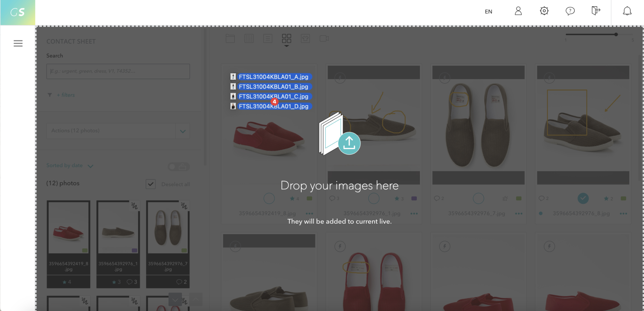The height and width of the screenshot is (311, 644).
Task: Toggle the lock switch beside Sorted by date
Action: 178,166
